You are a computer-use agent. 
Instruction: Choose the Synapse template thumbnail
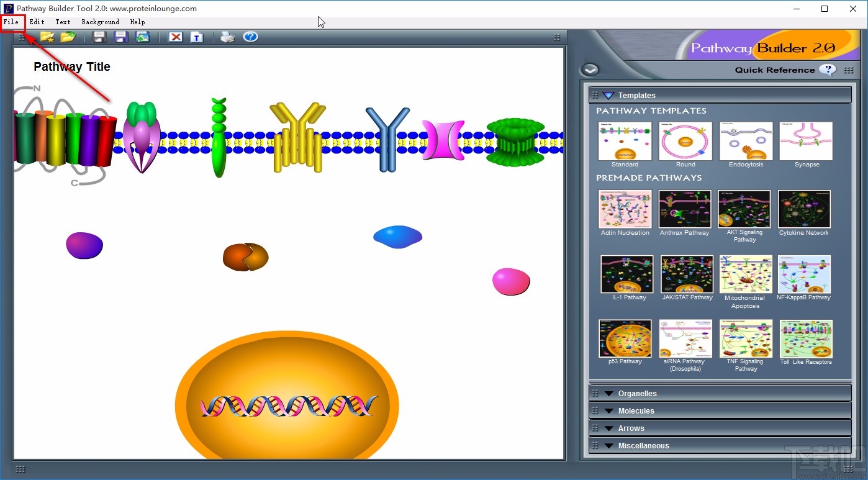tap(806, 141)
